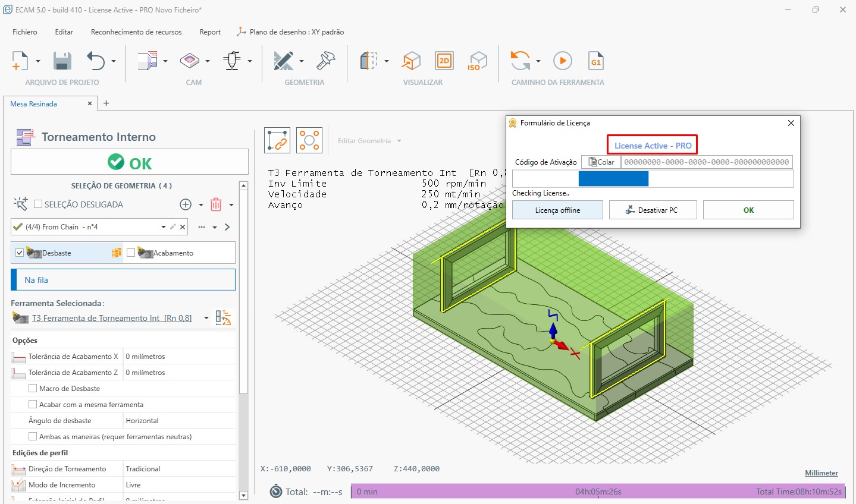Select the circle pattern selection icon
Viewport: 856px width, 504px height.
(x=309, y=140)
